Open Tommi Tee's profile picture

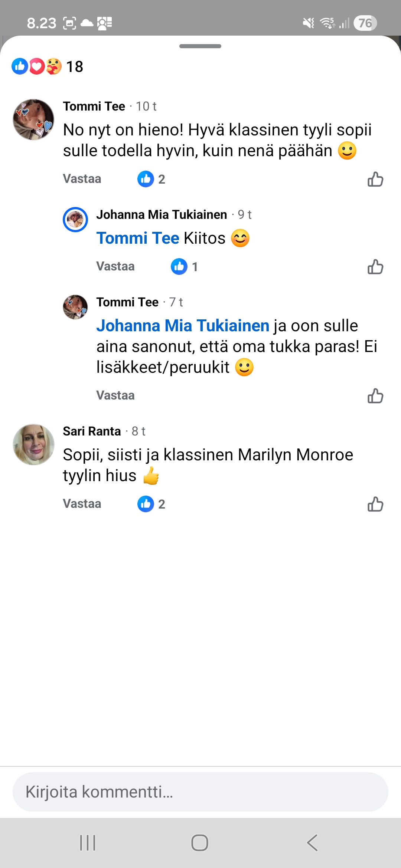(33, 119)
